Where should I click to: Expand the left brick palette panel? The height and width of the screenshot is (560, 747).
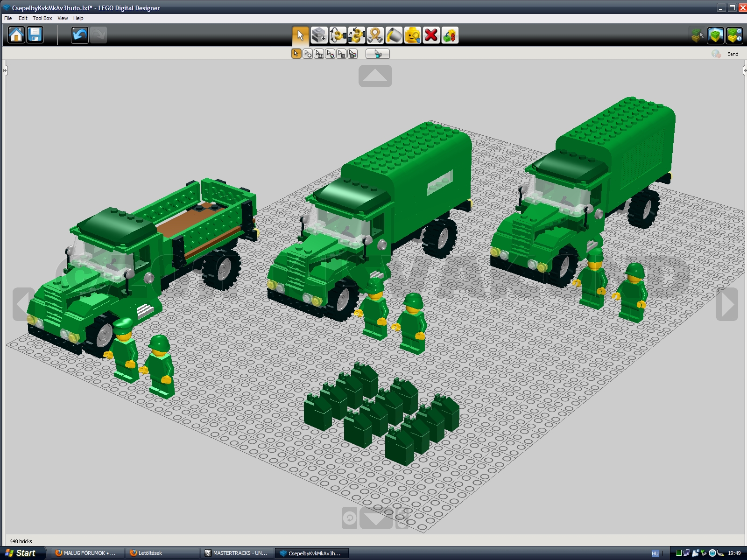pyautogui.click(x=5, y=70)
